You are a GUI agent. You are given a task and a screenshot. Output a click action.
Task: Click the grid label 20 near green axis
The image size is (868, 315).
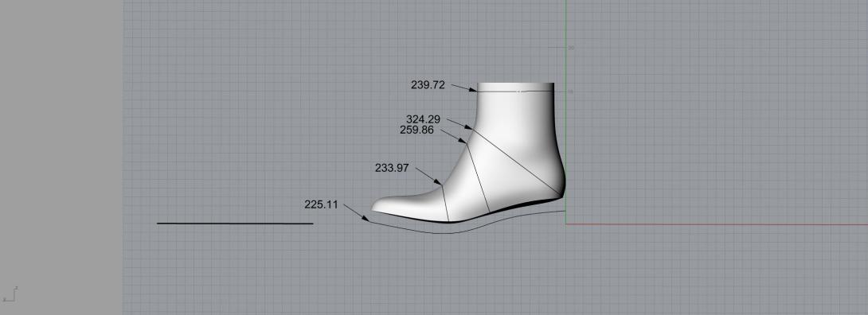tap(571, 48)
